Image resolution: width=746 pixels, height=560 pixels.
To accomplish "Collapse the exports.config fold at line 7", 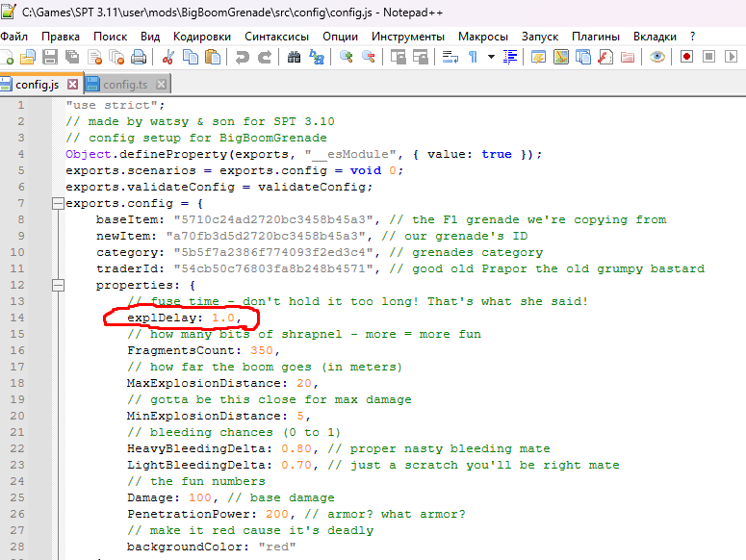I will [x=58, y=204].
